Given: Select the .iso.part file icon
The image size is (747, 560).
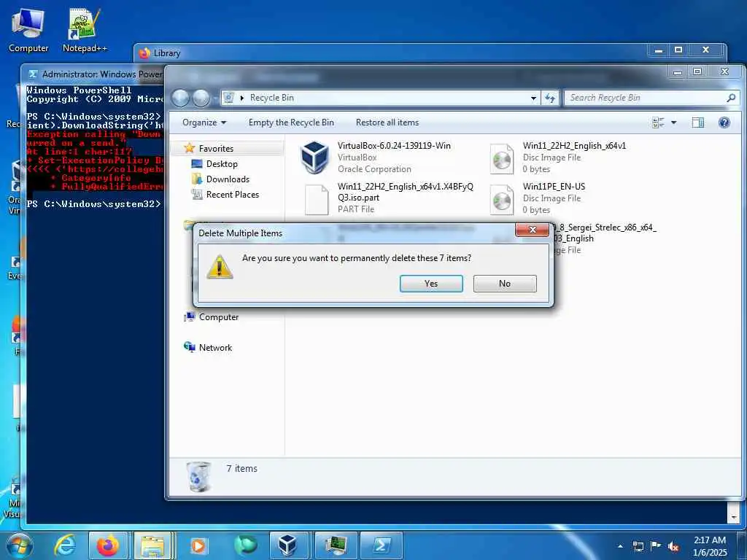Looking at the screenshot, I should [317, 200].
